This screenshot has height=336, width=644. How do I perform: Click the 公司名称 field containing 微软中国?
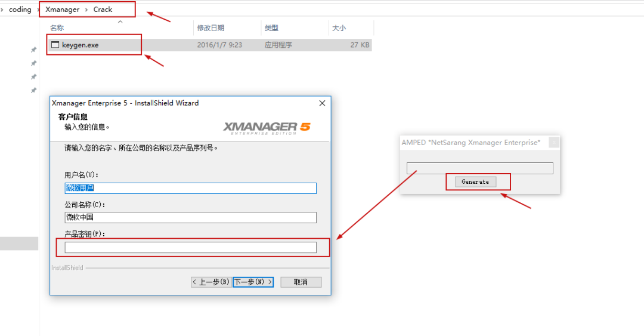point(191,218)
